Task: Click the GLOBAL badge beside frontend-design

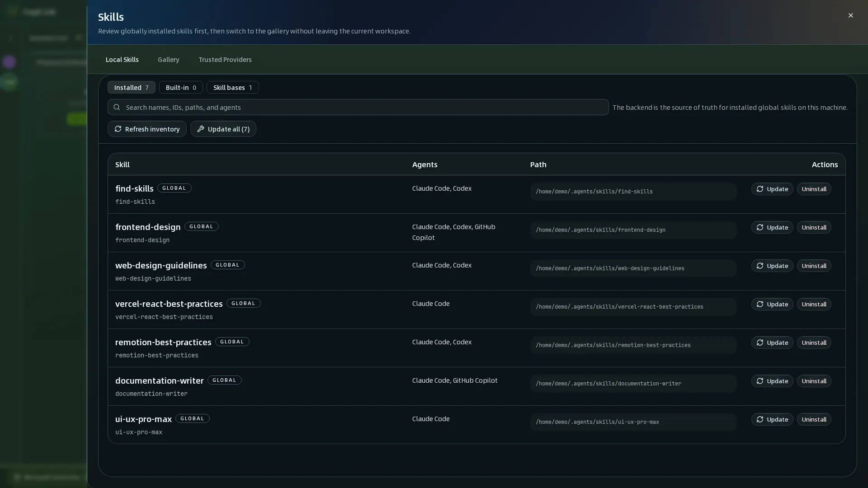Action: pyautogui.click(x=201, y=226)
